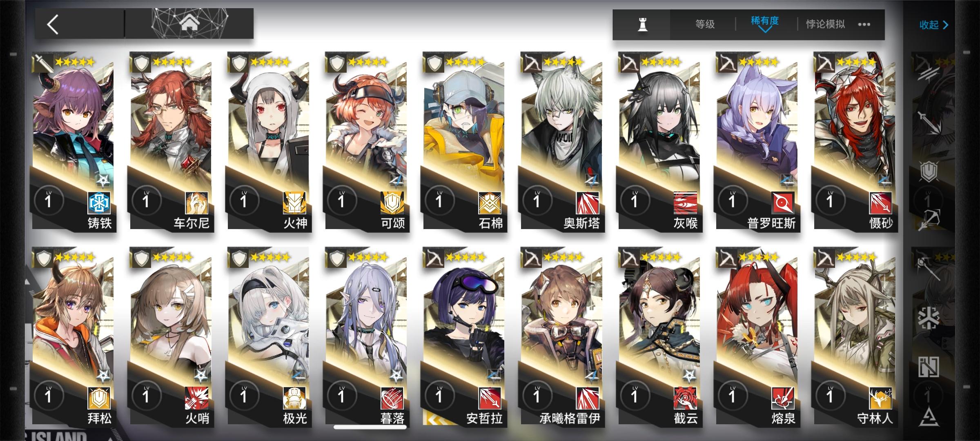Tap 守林人's deer skill icon

(881, 398)
